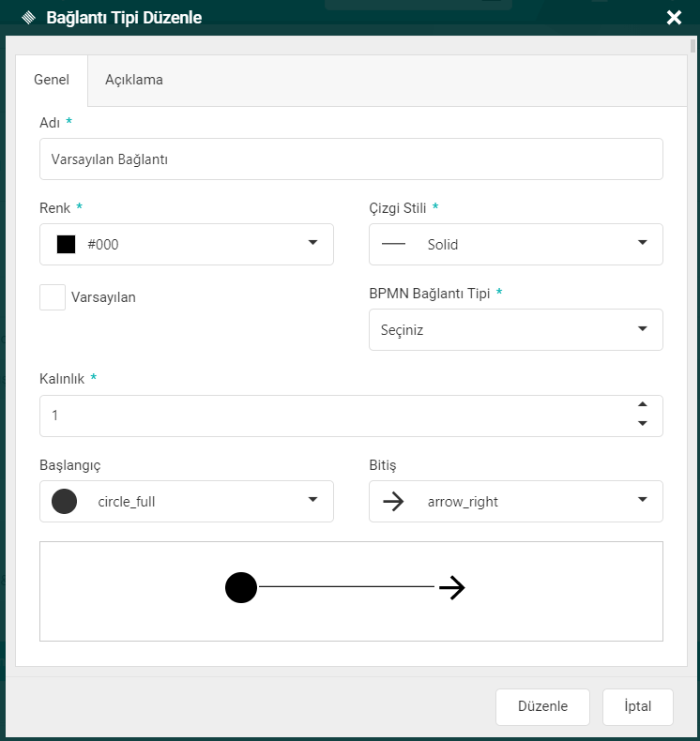700x741 pixels.
Task: Select the Genel tab
Action: click(x=52, y=80)
